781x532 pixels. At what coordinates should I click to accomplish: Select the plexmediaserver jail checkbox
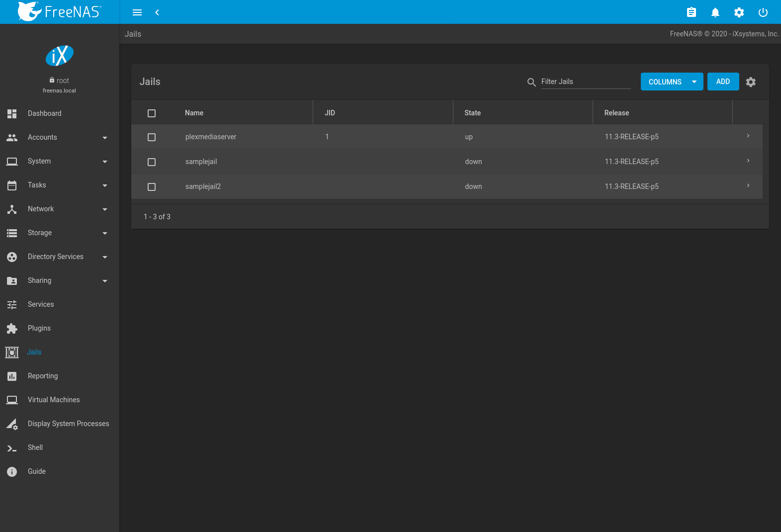(152, 137)
